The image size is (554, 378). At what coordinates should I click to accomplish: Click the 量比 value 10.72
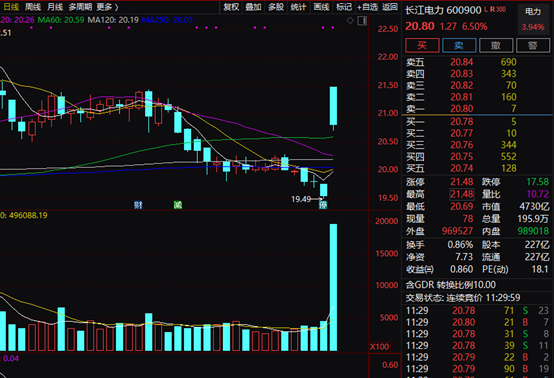538,194
